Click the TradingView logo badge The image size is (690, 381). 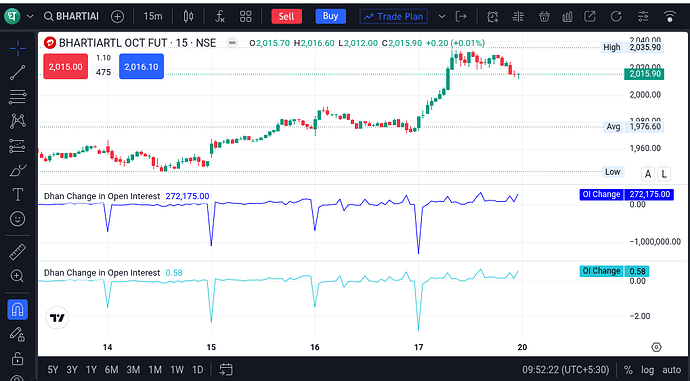pos(57,318)
